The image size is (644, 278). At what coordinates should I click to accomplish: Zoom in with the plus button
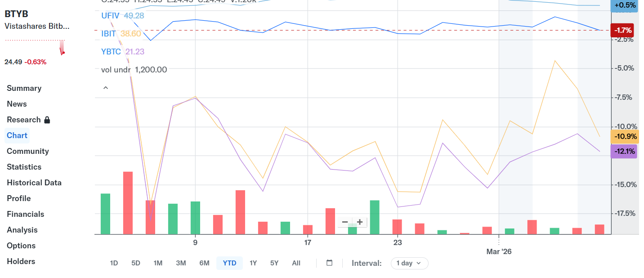(x=360, y=222)
